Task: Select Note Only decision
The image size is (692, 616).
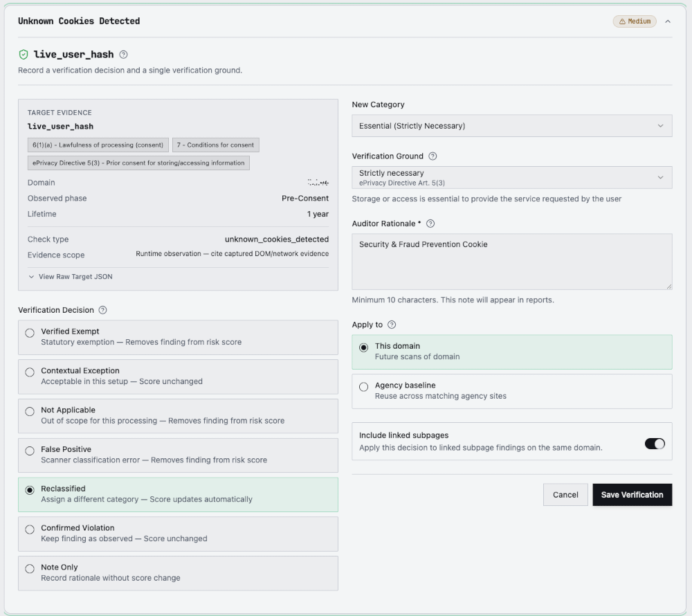Action: tap(178, 573)
